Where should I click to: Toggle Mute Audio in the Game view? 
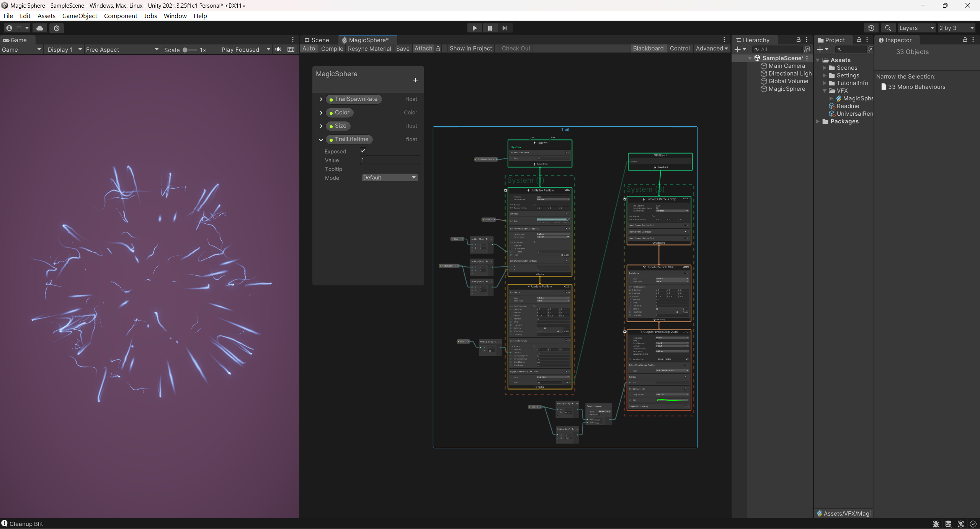[x=278, y=49]
